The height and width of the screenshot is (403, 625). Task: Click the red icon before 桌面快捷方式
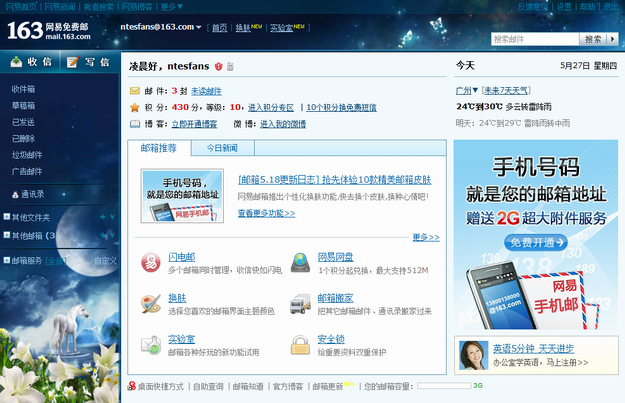132,386
